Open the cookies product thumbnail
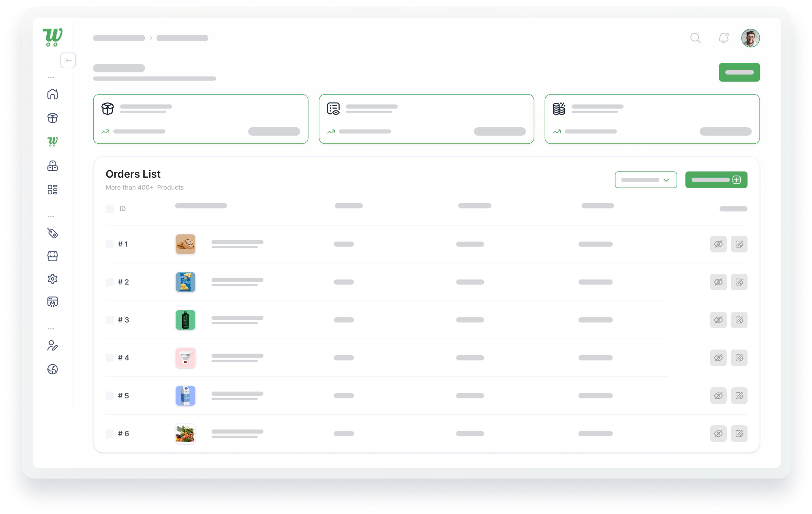This screenshot has height=514, width=812. (185, 244)
